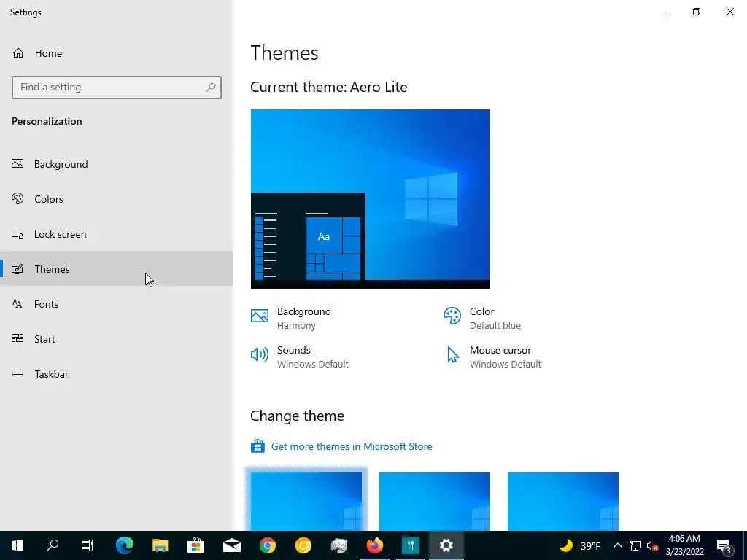747x560 pixels.
Task: Click the Sounds speaker icon
Action: click(x=260, y=354)
